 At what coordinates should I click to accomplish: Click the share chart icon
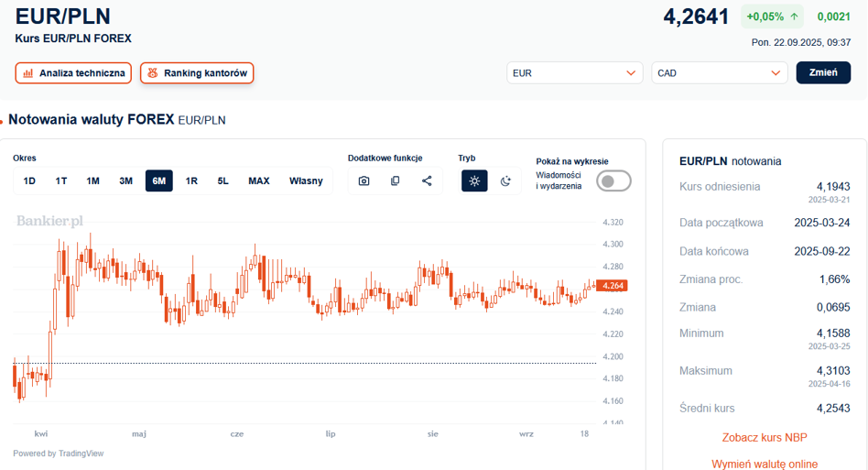coord(427,180)
